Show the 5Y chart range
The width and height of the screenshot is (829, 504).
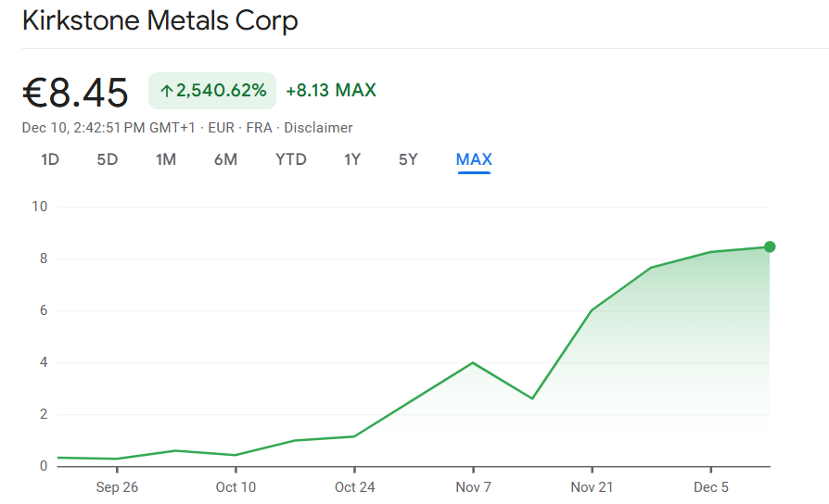click(408, 159)
